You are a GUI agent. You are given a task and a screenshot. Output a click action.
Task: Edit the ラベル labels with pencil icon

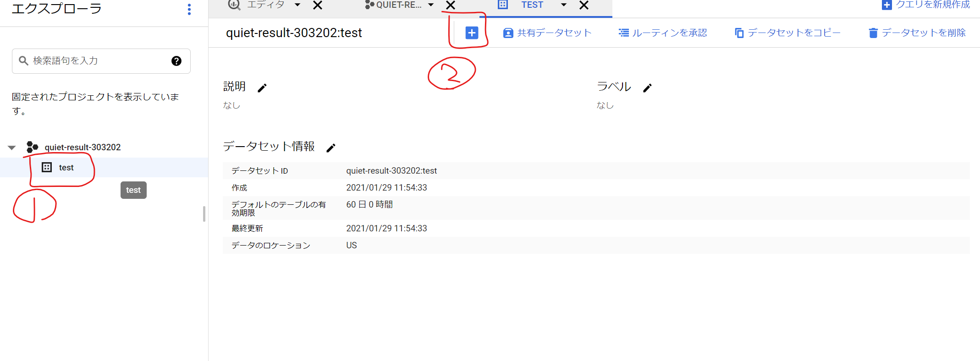(x=647, y=88)
